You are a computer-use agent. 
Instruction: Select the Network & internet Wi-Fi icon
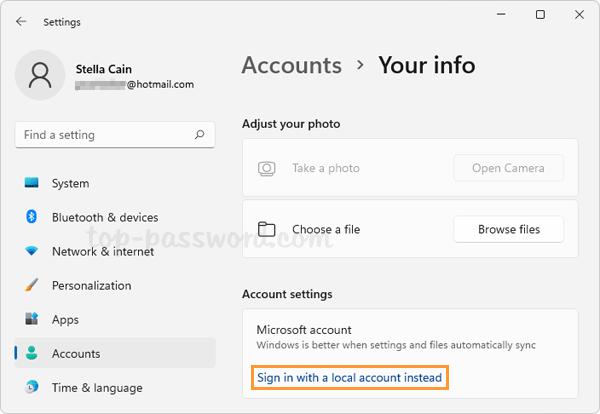(32, 251)
